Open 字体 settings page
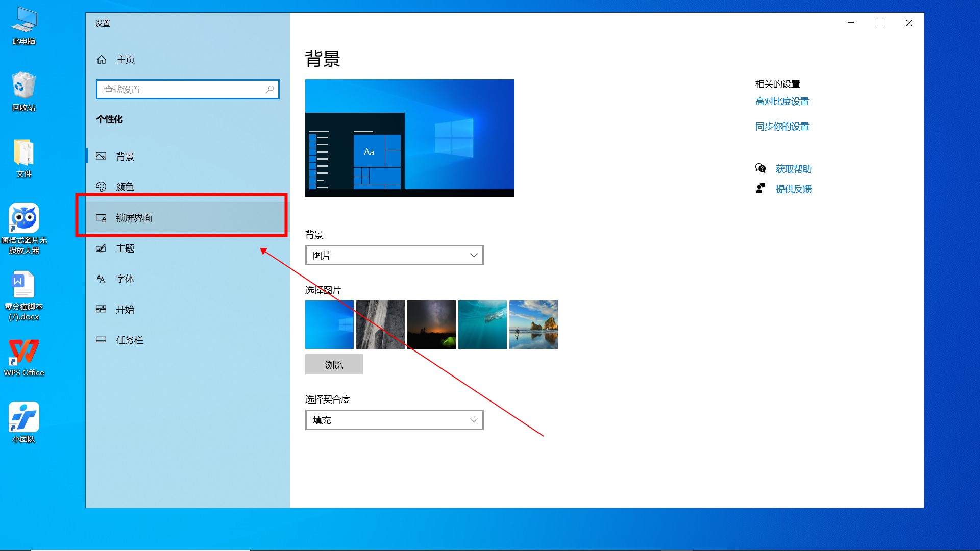Screen dimensions: 980x551 (187, 279)
